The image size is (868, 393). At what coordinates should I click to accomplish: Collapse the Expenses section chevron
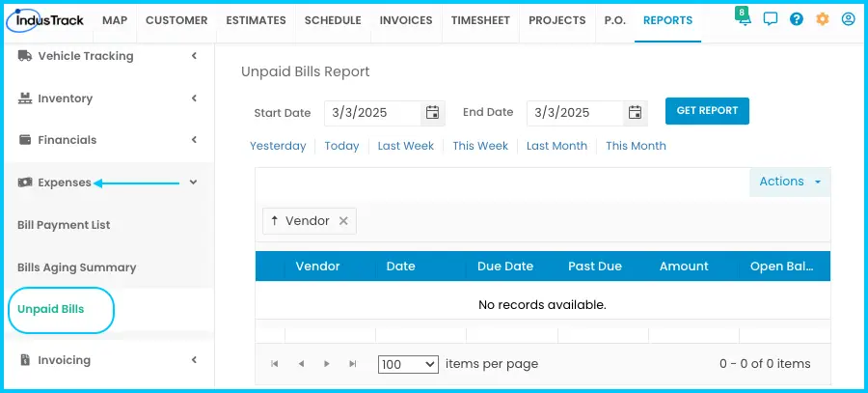pyautogui.click(x=193, y=182)
